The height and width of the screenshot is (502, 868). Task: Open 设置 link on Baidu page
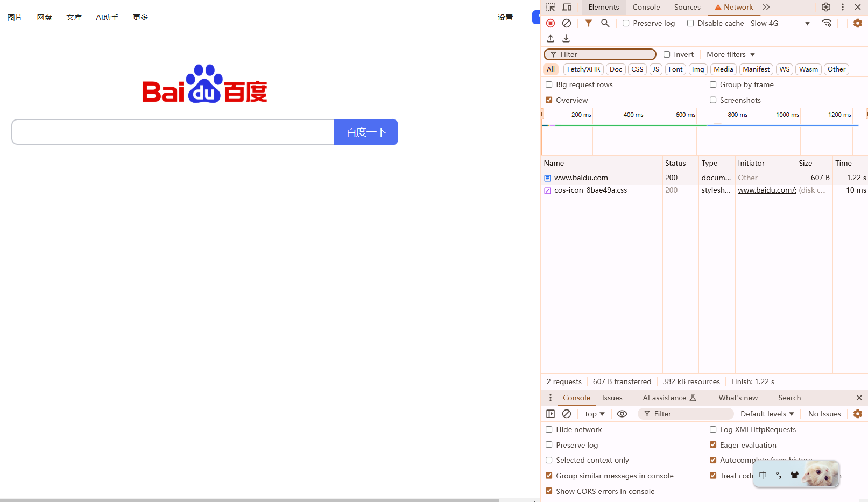[x=505, y=17]
